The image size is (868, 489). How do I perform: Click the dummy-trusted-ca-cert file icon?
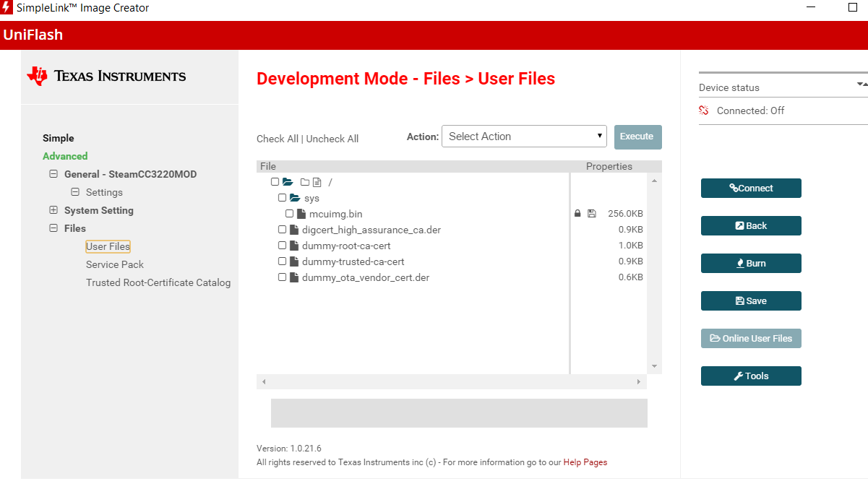tap(293, 261)
